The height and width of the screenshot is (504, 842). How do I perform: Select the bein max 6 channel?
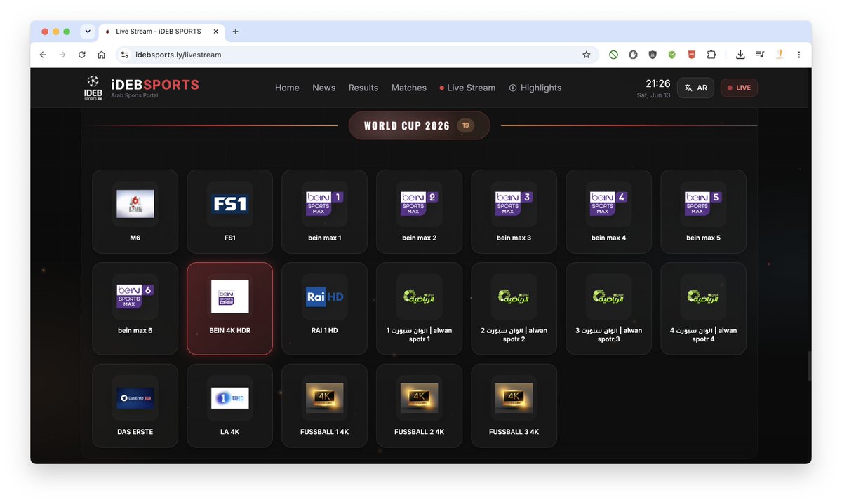coord(135,308)
